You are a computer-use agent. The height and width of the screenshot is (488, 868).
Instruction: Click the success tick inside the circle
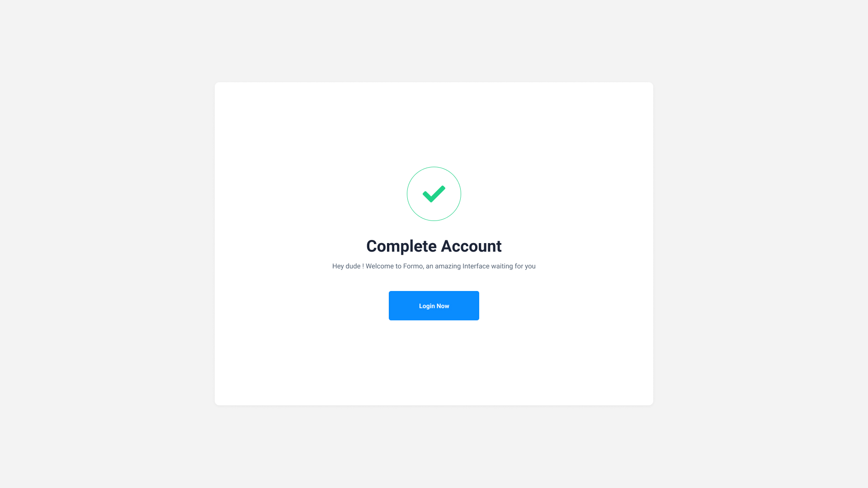(434, 194)
